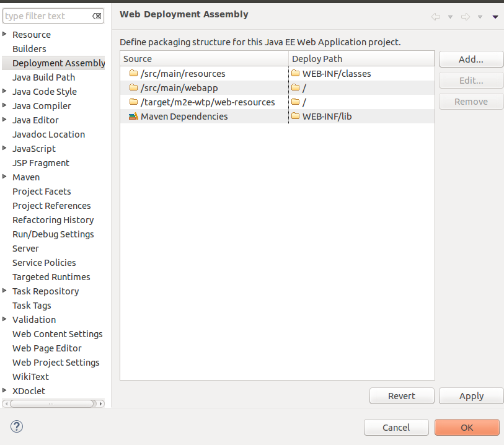This screenshot has width=504, height=445.
Task: Expand the Java Compiler tree node
Action: click(x=4, y=105)
